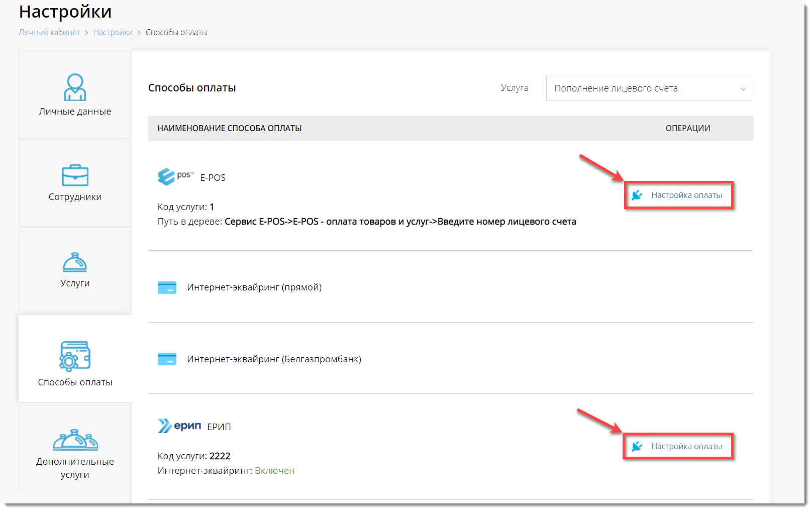Screen dimensions: 812x511
Task: Click the Сотрудники briefcase icon
Action: (75, 175)
